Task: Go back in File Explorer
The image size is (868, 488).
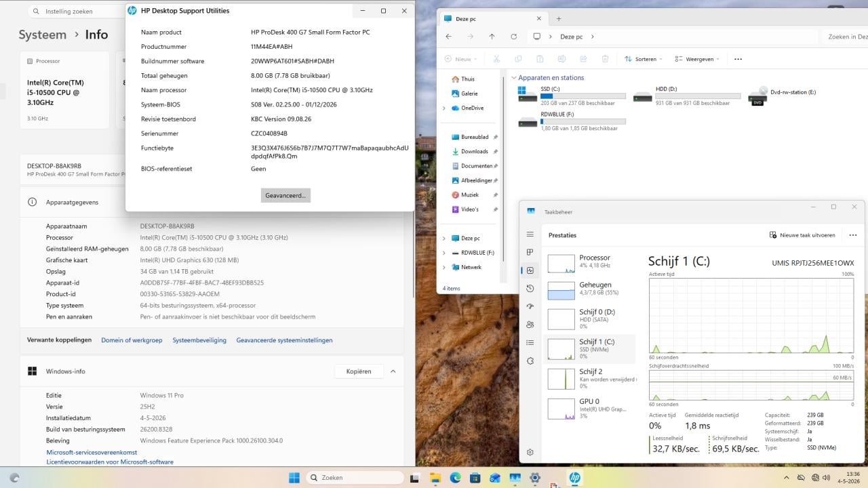Action: pos(448,37)
